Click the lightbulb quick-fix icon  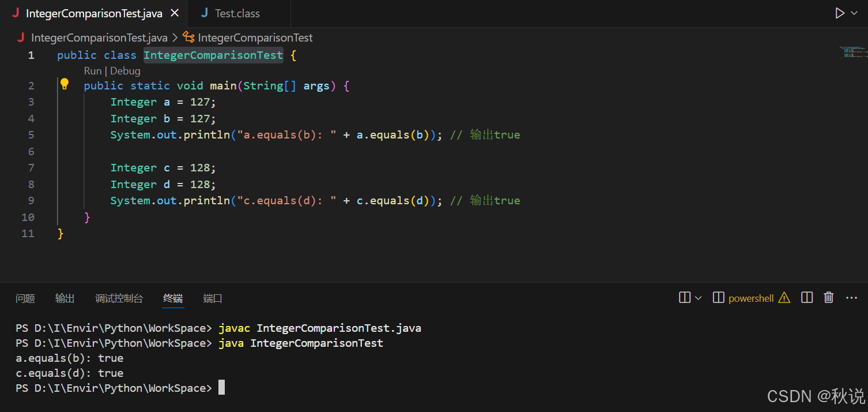tap(65, 84)
